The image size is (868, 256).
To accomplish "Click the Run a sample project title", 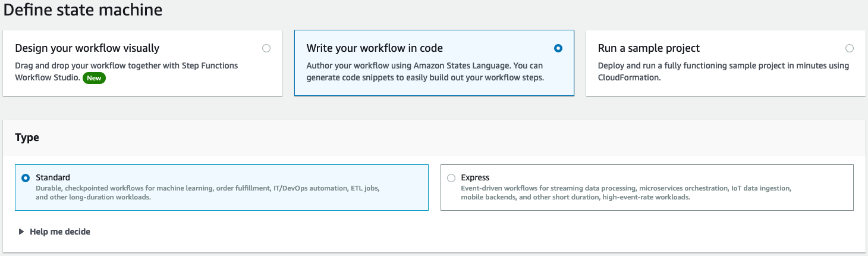I will point(649,48).
